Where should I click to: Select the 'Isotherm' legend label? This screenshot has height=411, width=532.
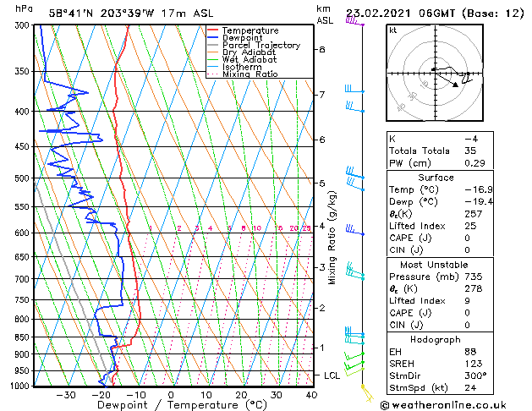(242, 67)
